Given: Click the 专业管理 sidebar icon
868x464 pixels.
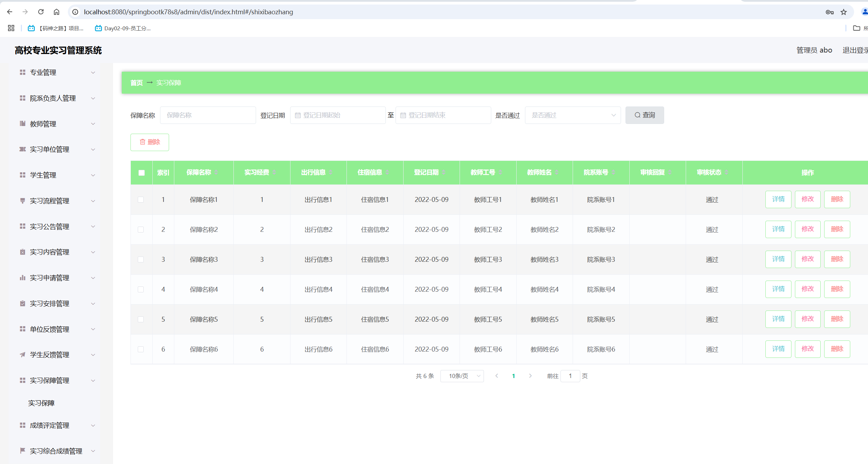Looking at the screenshot, I should 23,72.
